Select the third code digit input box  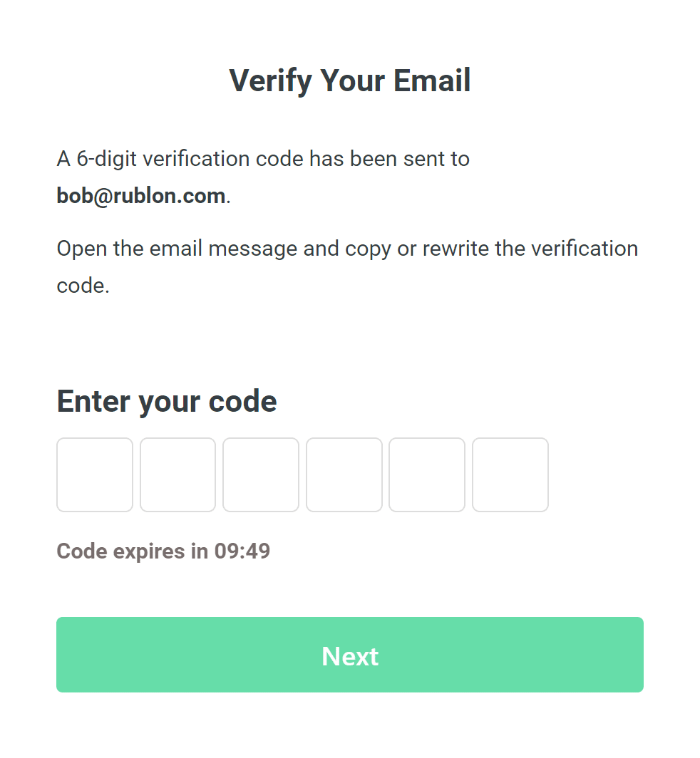pos(261,474)
